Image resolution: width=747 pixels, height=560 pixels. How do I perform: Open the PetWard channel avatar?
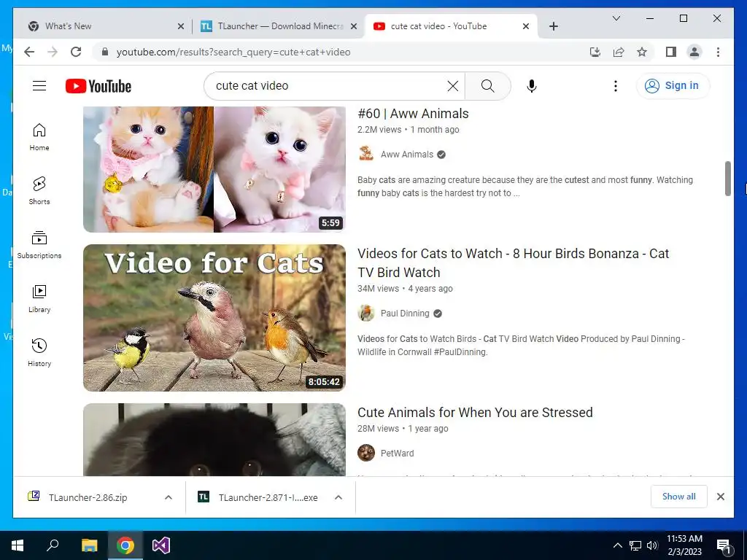click(366, 453)
